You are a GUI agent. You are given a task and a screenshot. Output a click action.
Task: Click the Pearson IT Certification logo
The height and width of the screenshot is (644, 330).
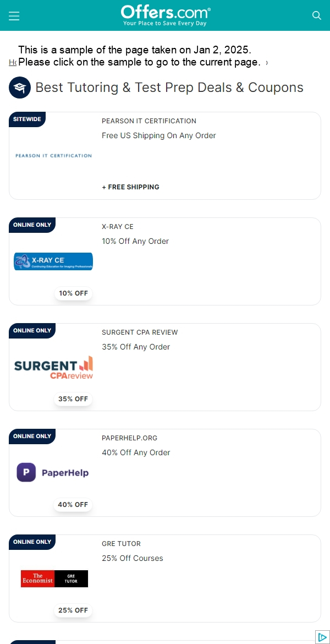(53, 156)
